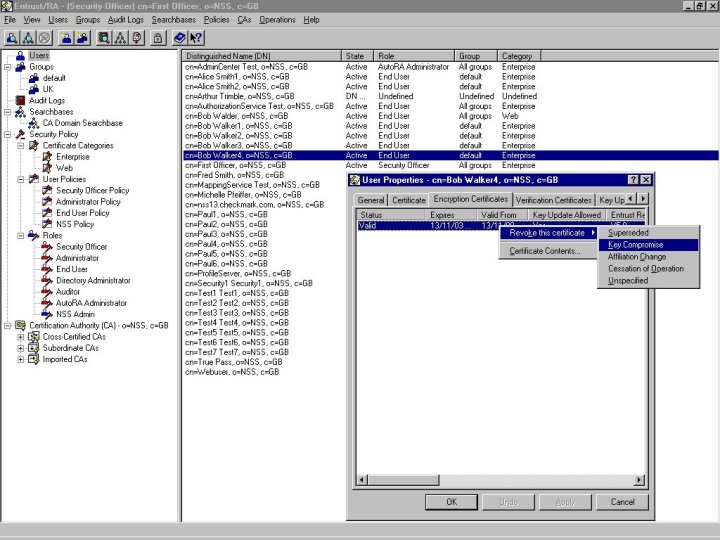
Task: Click OK in User Properties
Action: point(451,502)
